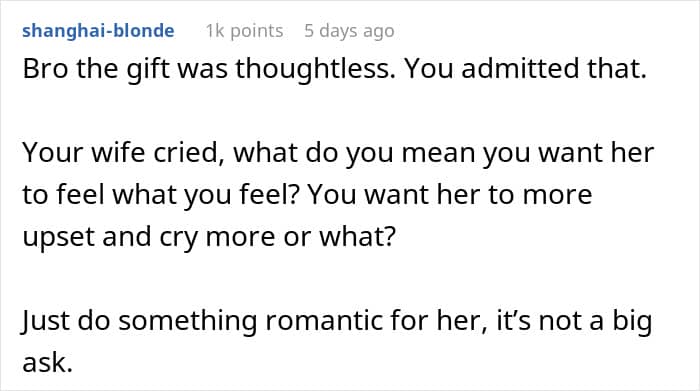Click the line 'upset and cry more or what?'
700x391 pixels.
coord(209,237)
